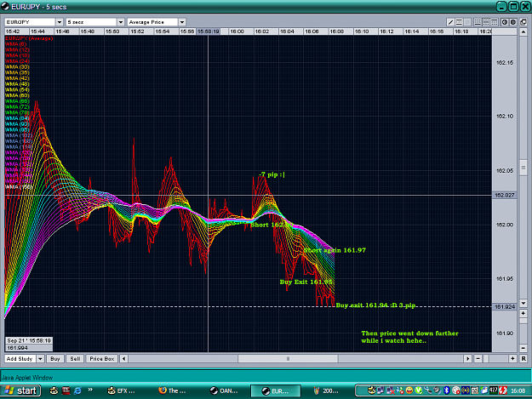Click the horizontal zoom in plus button

pyautogui.click(x=512, y=359)
